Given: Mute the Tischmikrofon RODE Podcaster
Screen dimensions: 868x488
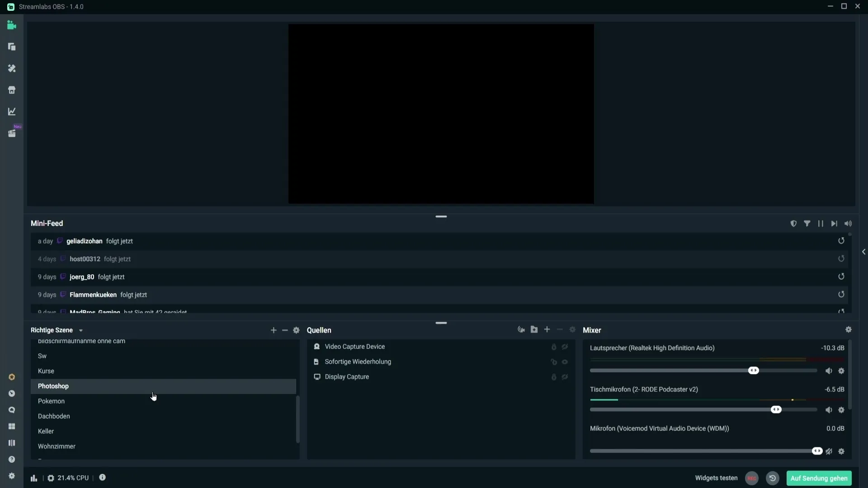Looking at the screenshot, I should click(829, 410).
